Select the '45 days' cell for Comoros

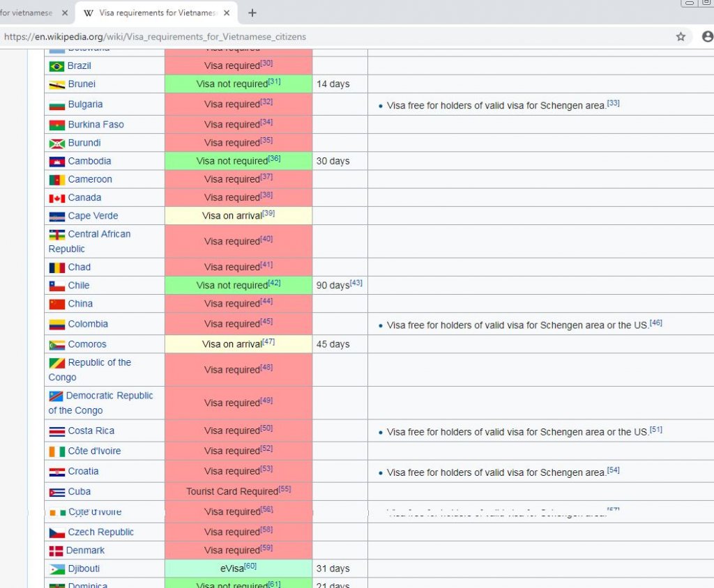click(340, 344)
